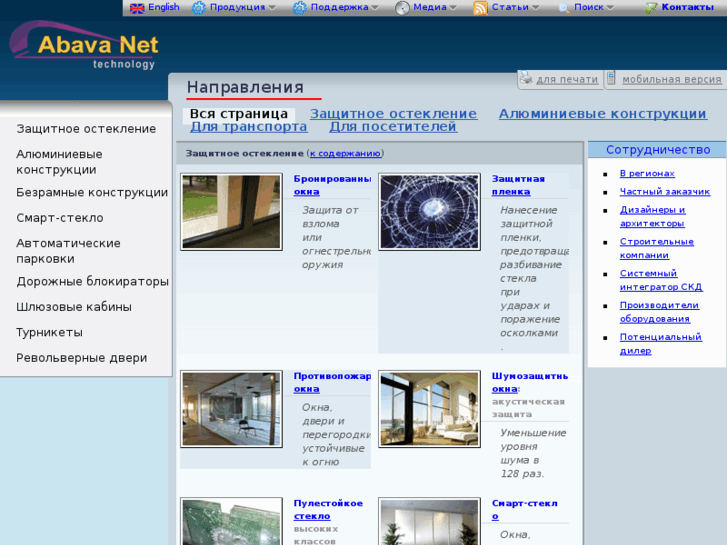Click the phone icon for mobile version
The width and height of the screenshot is (727, 545).
[611, 78]
